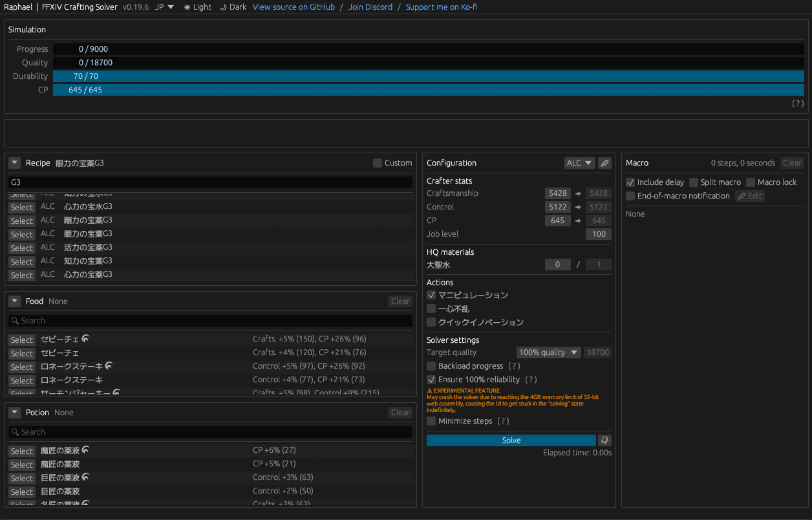Click the Durability 70 / 70 bar
The height and width of the screenshot is (520, 812).
click(429, 76)
